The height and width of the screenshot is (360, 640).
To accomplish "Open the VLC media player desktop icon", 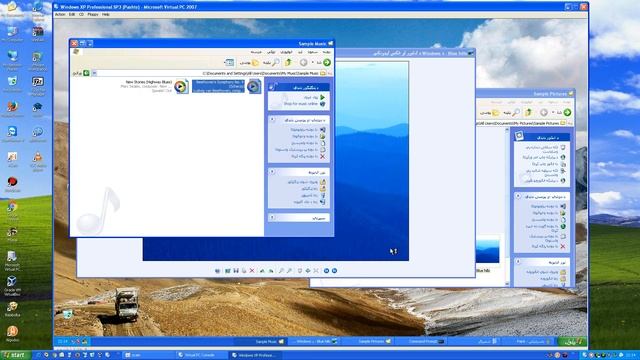I will click(x=38, y=162).
